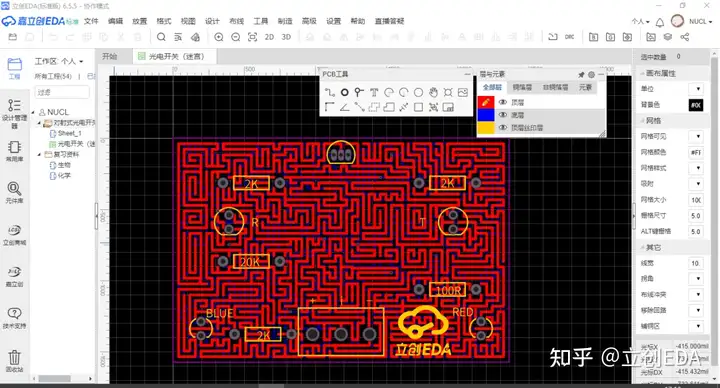Click the blue bottom layer color swatch
Image resolution: width=720 pixels, height=388 pixels.
tap(486, 115)
